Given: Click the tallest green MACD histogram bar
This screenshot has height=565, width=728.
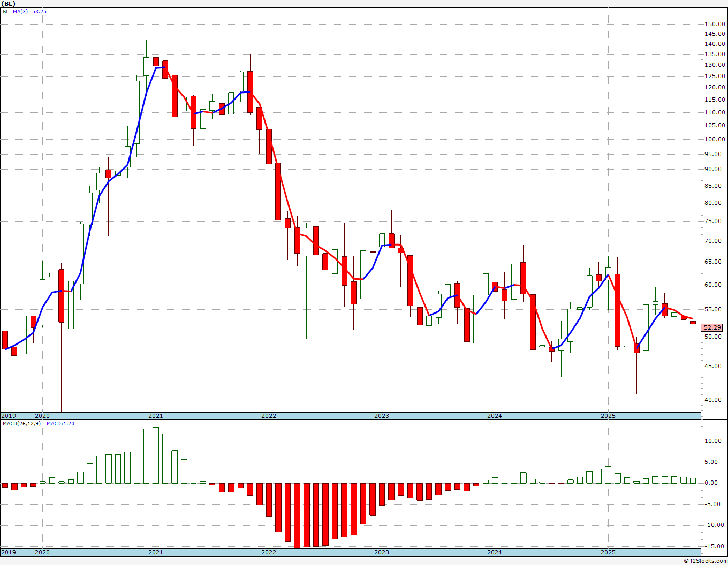Looking at the screenshot, I should coord(156,455).
